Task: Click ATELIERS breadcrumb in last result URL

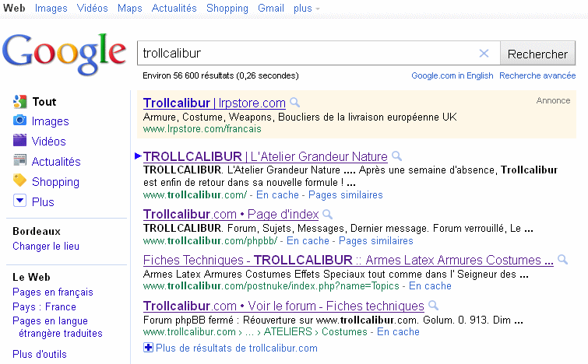Action: [x=287, y=332]
